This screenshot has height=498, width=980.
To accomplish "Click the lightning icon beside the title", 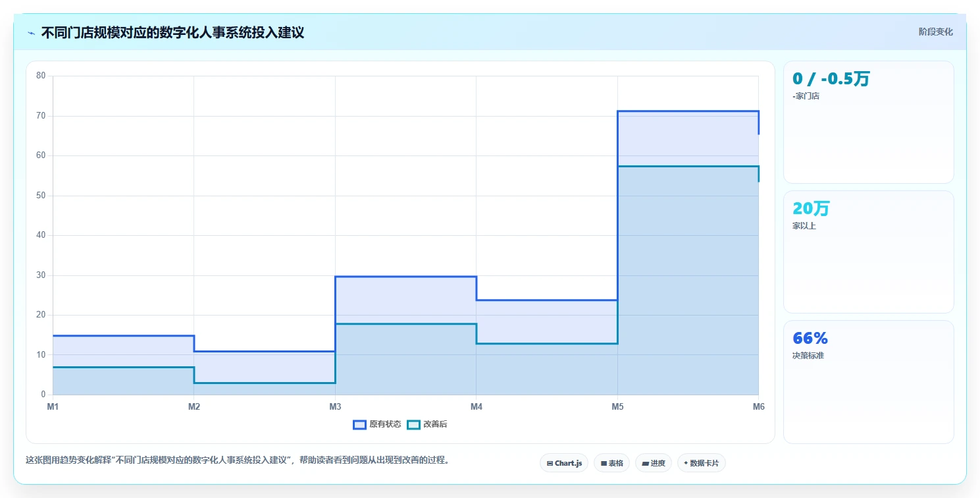I will click(31, 33).
